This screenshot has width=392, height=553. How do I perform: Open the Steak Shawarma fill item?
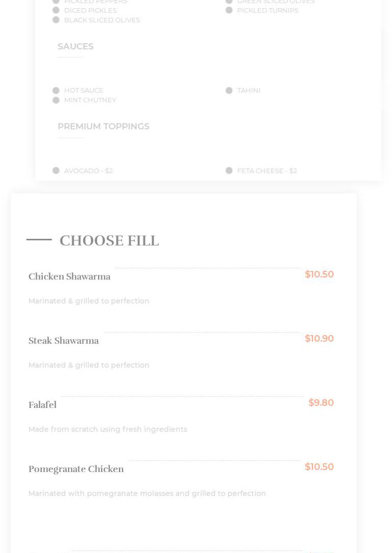(64, 341)
